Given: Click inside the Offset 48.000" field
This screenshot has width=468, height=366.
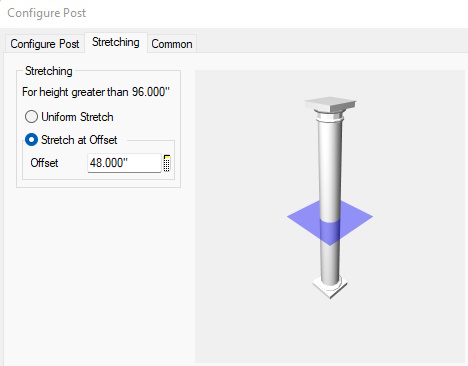Looking at the screenshot, I should tap(124, 163).
